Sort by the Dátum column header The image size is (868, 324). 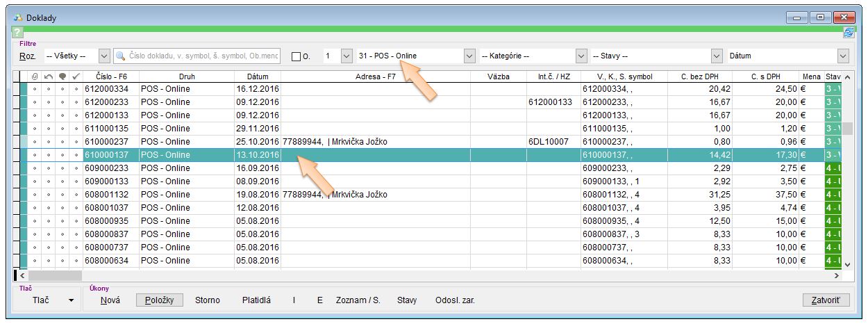(257, 76)
